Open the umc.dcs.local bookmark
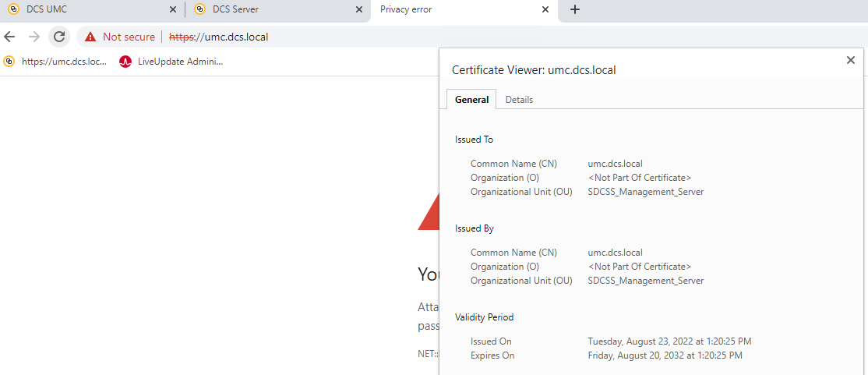The image size is (868, 375). [x=56, y=62]
